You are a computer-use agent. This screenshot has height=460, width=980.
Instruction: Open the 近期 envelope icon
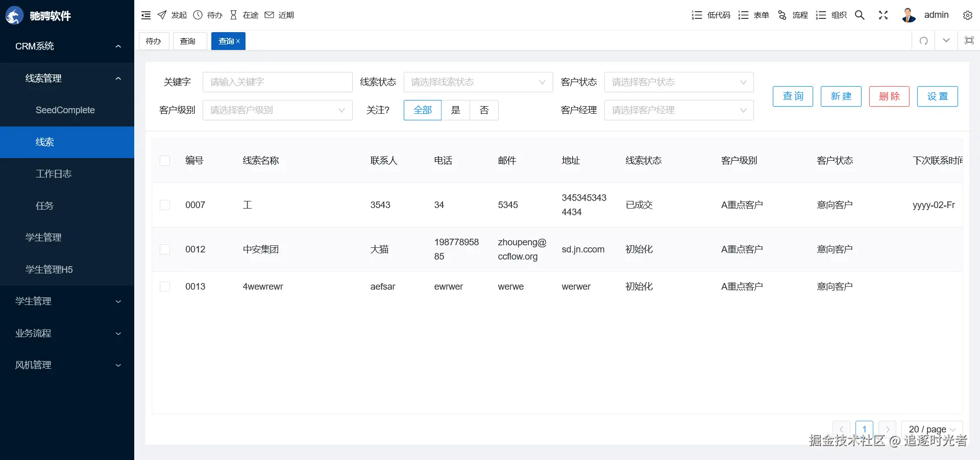point(269,15)
